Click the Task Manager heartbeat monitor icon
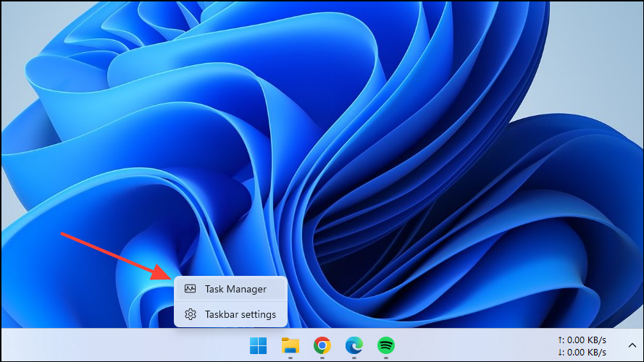Screen dimensions: 644x362 [191, 289]
